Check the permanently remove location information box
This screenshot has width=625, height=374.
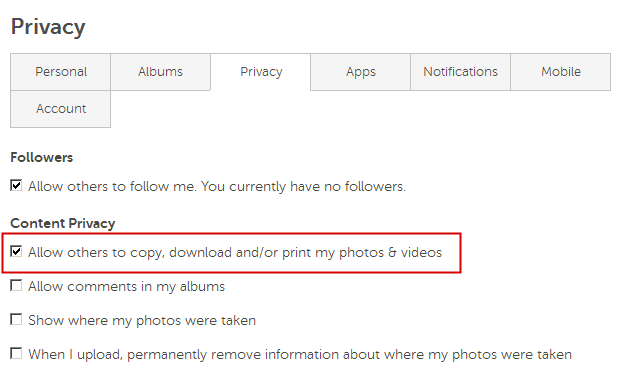[16, 353]
